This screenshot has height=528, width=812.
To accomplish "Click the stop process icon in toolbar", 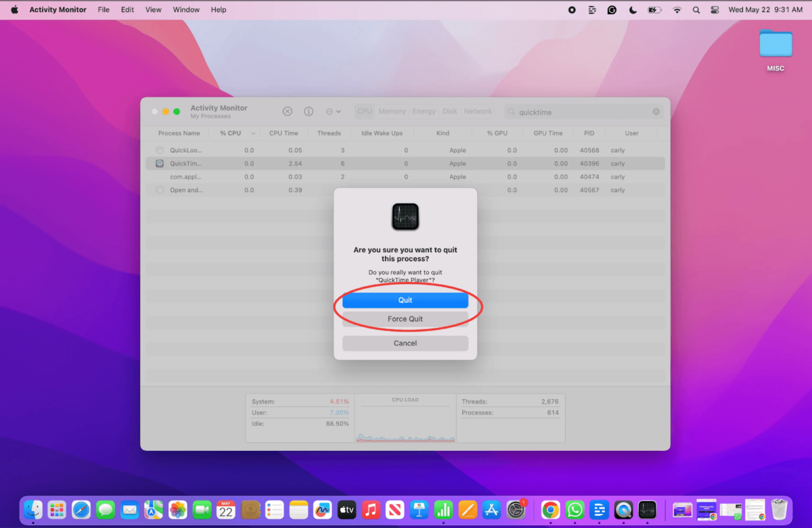I will pos(288,112).
